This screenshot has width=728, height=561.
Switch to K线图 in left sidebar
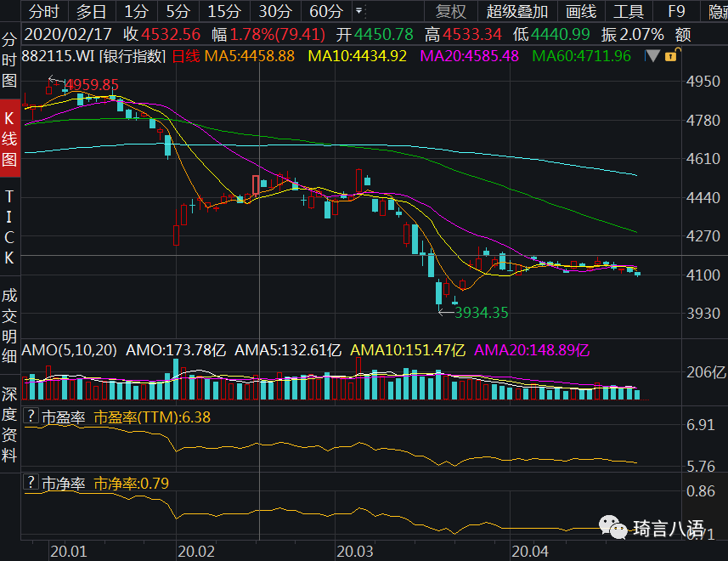(9, 139)
